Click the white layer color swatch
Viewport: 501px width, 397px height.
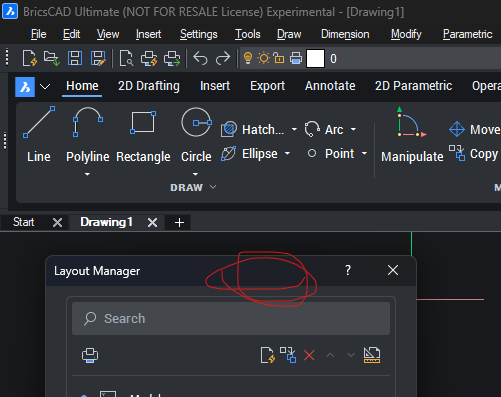[315, 58]
